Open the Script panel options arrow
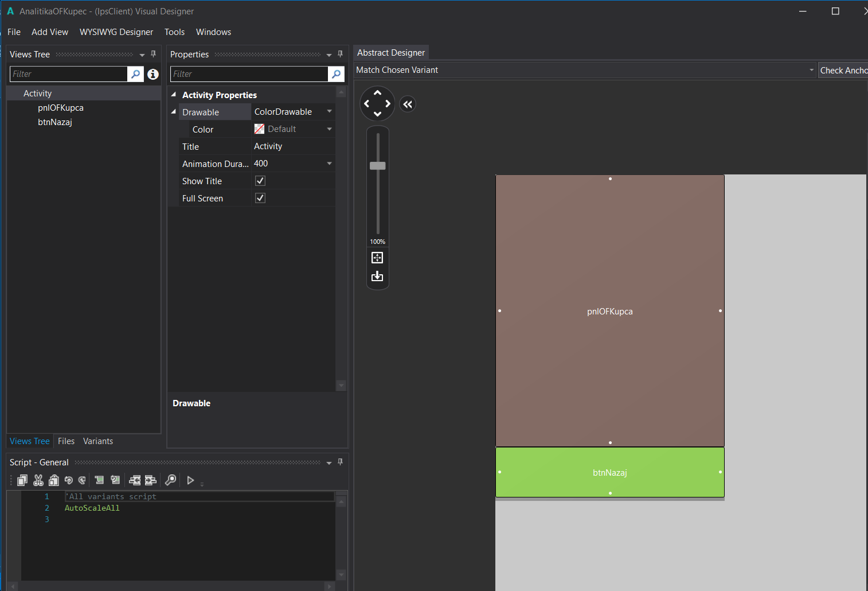The width and height of the screenshot is (868, 591). pyautogui.click(x=329, y=463)
